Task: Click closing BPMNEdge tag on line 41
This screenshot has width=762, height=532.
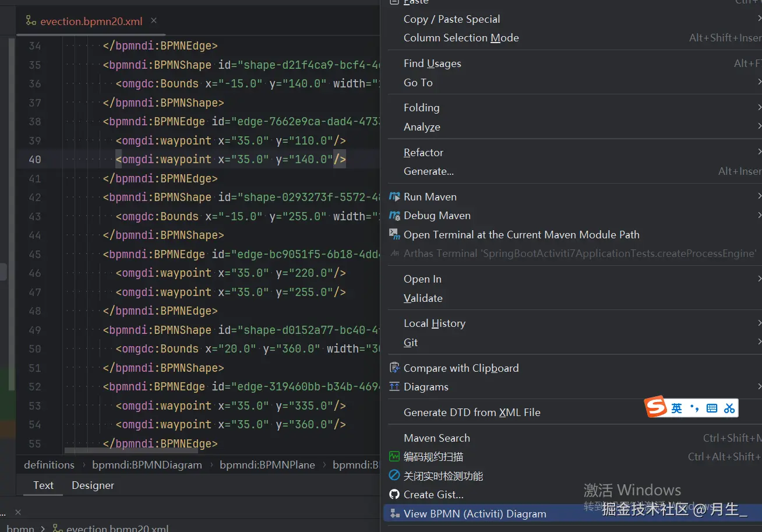Action: (x=160, y=178)
